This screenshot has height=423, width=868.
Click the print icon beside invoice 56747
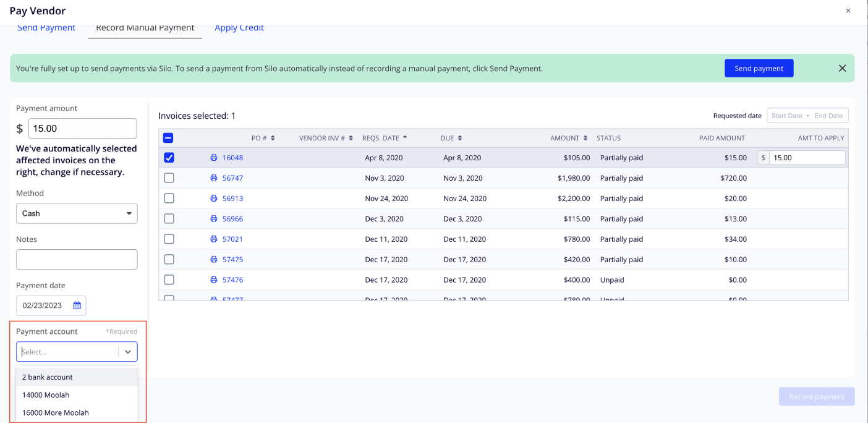point(214,178)
